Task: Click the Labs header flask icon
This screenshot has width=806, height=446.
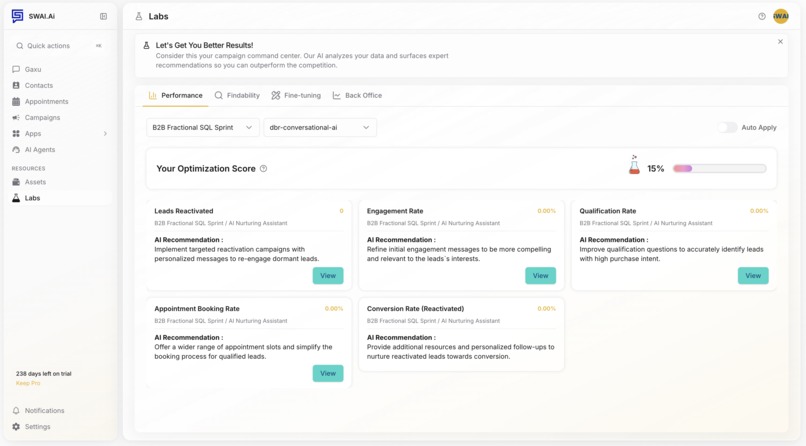Action: point(139,16)
